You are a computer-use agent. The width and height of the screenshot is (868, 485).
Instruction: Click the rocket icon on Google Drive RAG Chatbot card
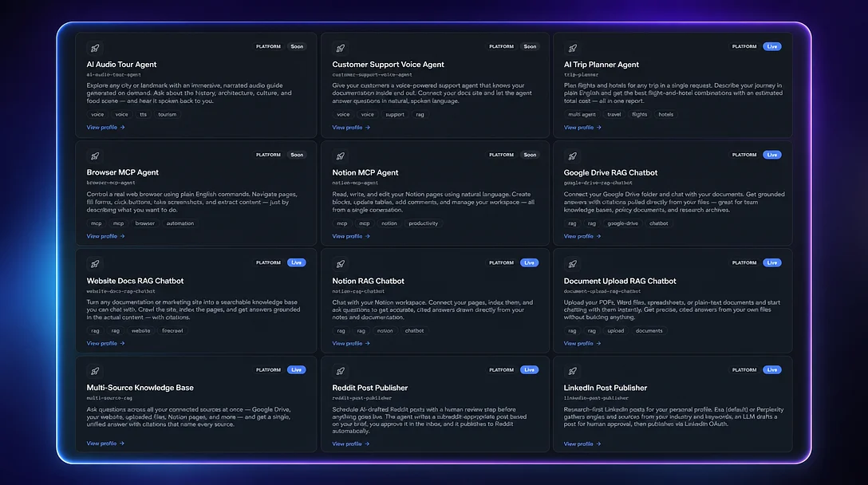coord(572,156)
